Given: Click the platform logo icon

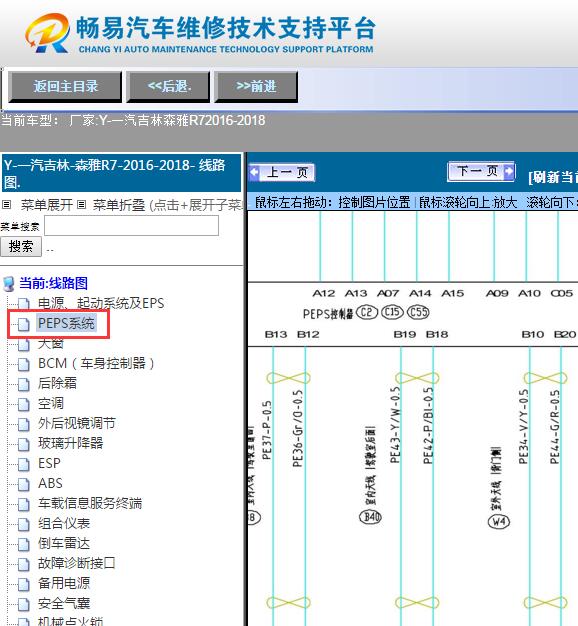Looking at the screenshot, I should tap(47, 33).
